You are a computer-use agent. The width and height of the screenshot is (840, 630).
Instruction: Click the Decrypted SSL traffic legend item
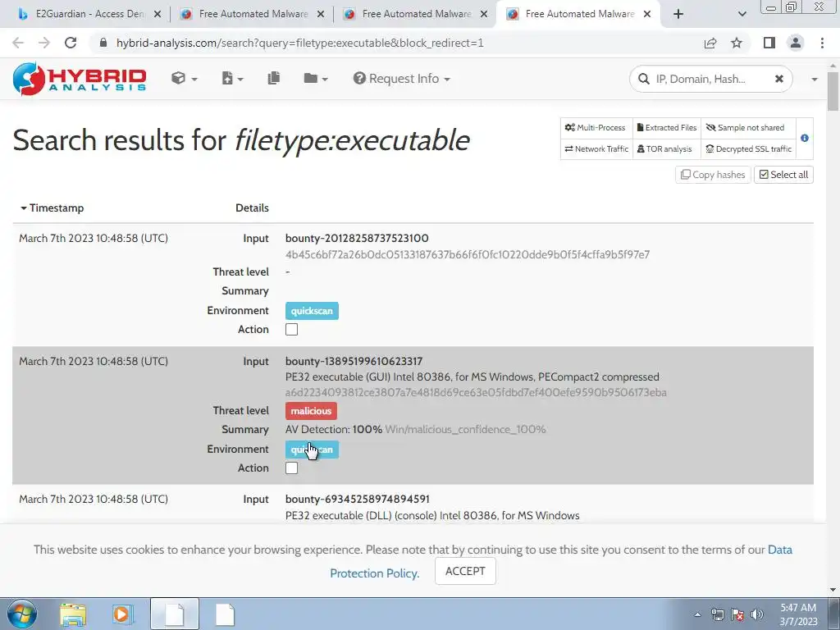point(748,149)
